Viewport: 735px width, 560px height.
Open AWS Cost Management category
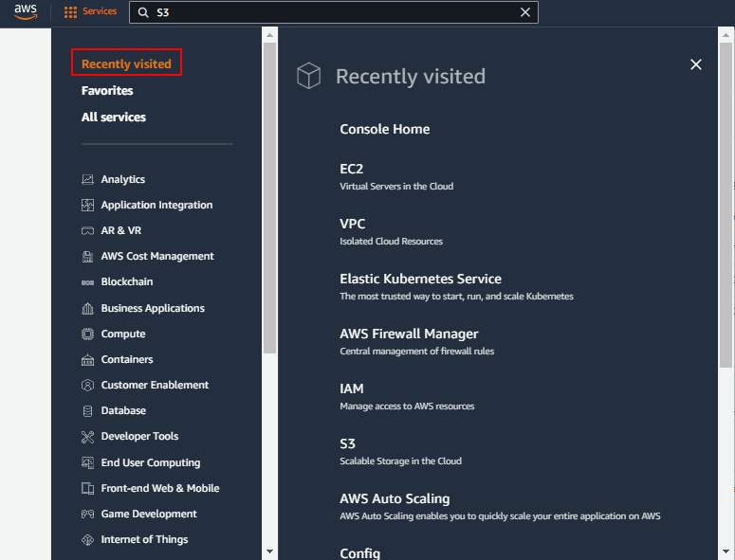[157, 256]
